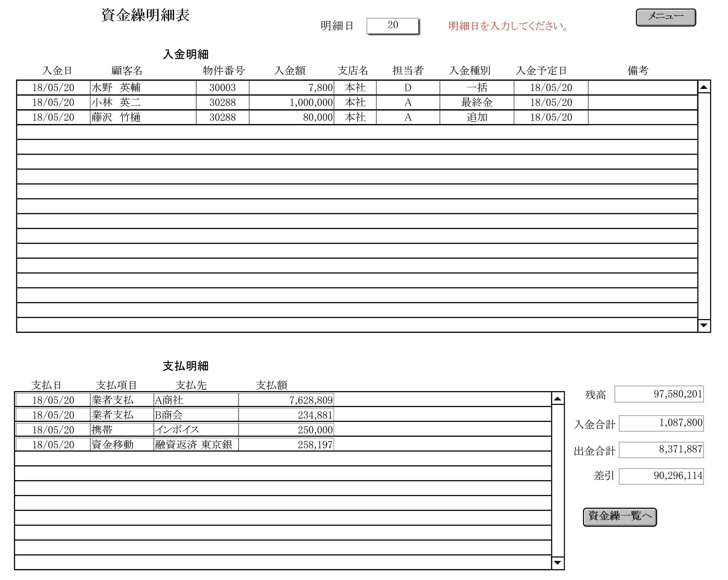Select customer name 小林 英二

[x=143, y=102]
